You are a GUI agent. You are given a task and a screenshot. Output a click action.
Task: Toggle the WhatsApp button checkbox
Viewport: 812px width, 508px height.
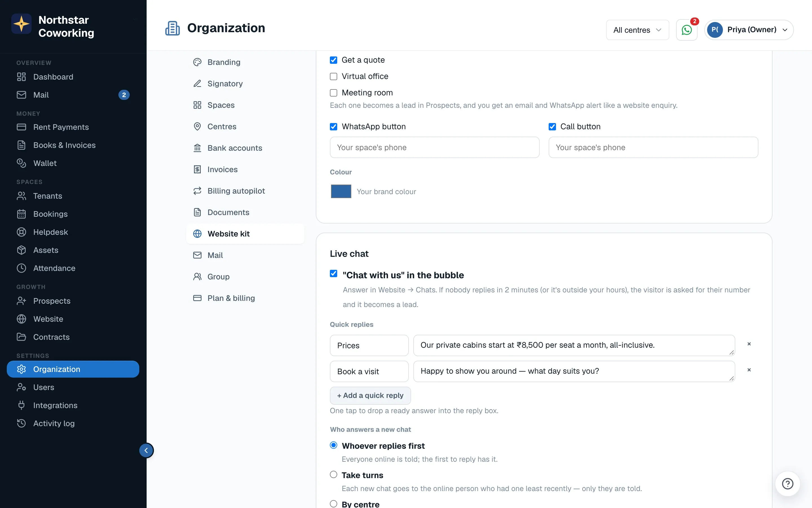point(334,127)
